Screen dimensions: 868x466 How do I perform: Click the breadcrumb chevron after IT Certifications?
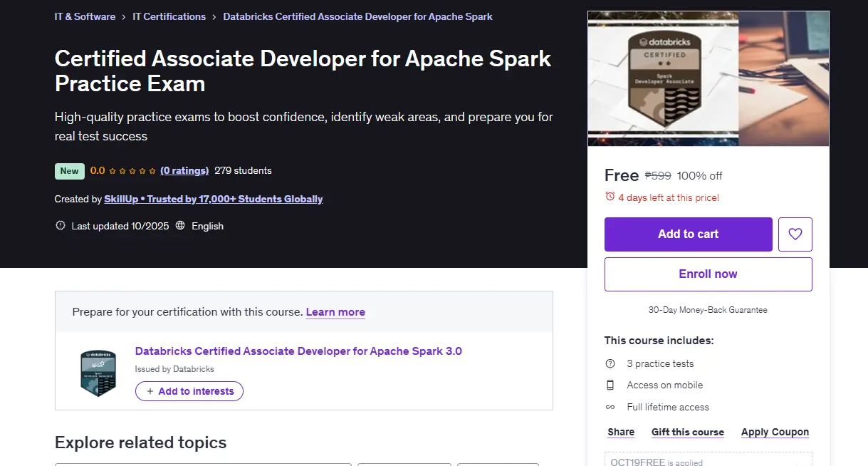[214, 16]
